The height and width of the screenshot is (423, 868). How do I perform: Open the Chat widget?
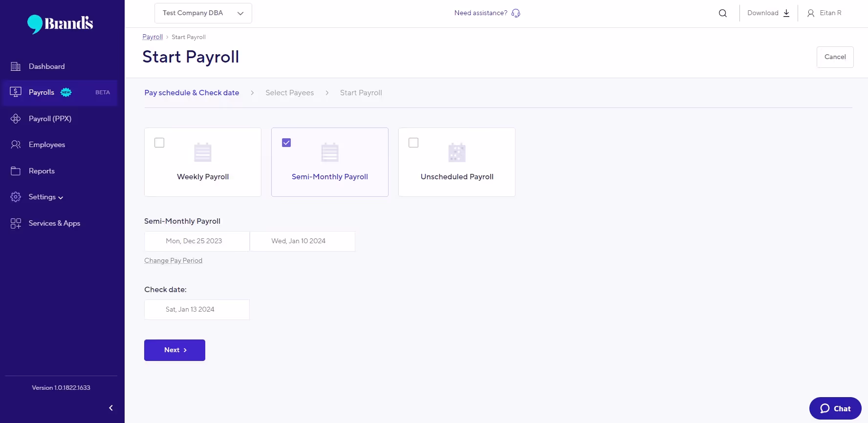coord(835,408)
